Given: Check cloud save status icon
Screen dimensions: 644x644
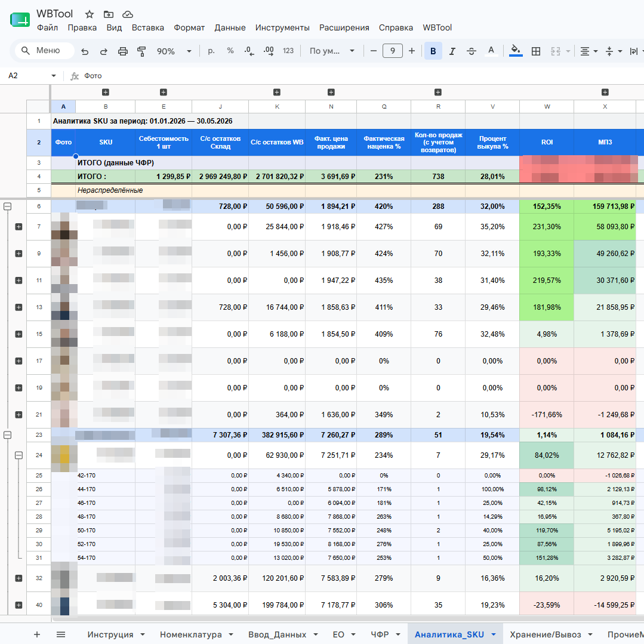Looking at the screenshot, I should click(x=128, y=14).
